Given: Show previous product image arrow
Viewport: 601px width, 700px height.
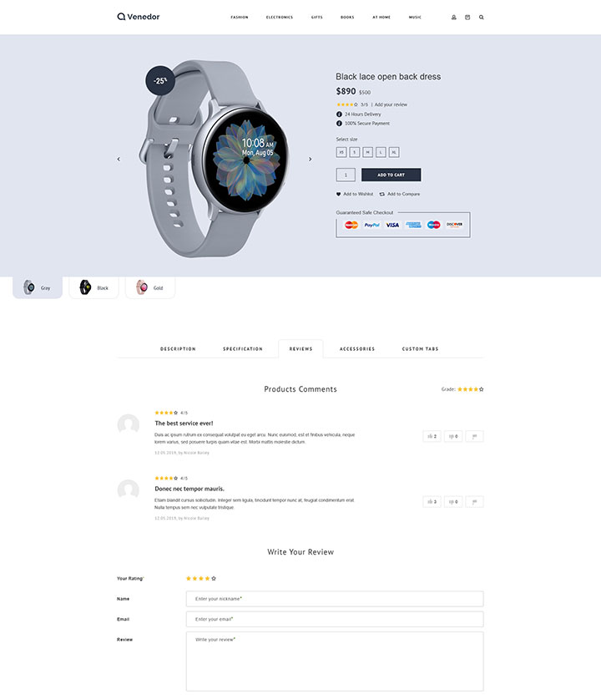Looking at the screenshot, I should pyautogui.click(x=119, y=159).
